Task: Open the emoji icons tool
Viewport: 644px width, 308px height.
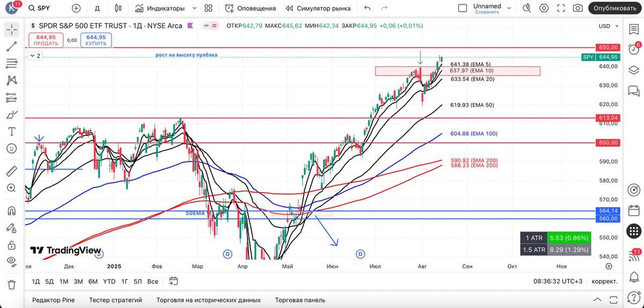Action: tap(11, 149)
